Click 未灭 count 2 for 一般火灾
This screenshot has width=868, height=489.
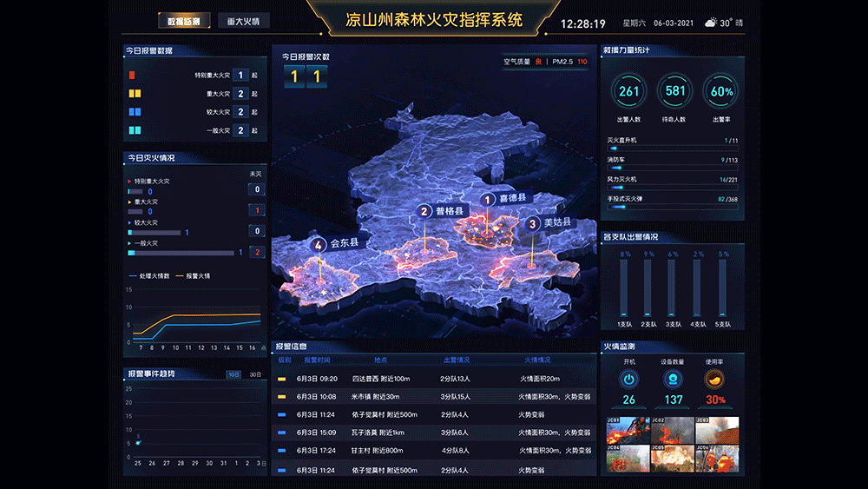pyautogui.click(x=257, y=253)
